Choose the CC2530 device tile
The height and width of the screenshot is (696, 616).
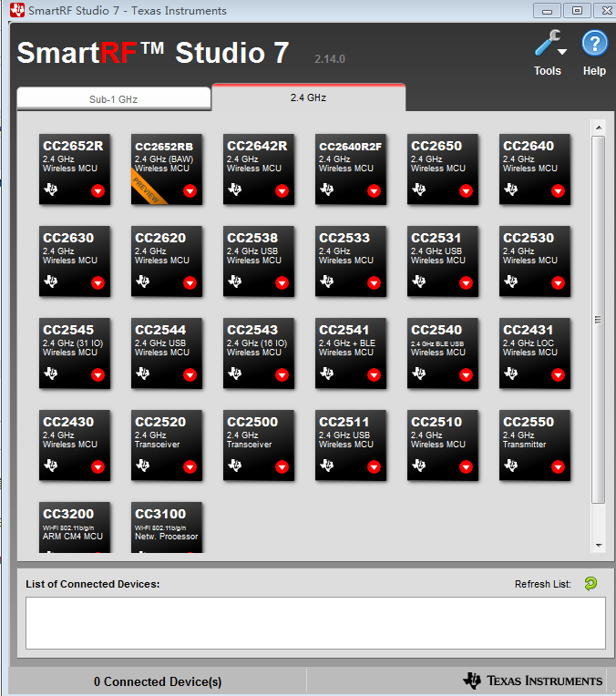pos(535,261)
